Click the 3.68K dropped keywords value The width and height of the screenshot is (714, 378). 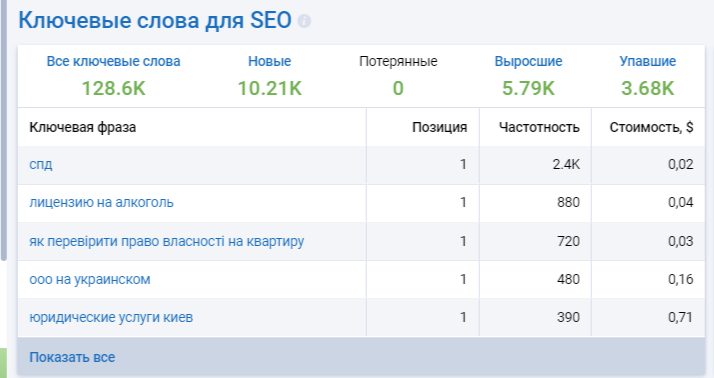648,88
